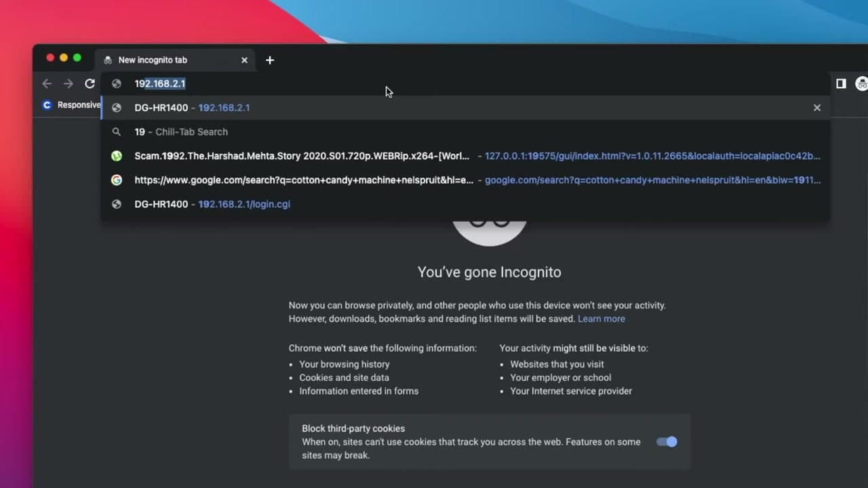This screenshot has height=488, width=868.
Task: Toggle Block third-party cookies switch
Action: (667, 442)
